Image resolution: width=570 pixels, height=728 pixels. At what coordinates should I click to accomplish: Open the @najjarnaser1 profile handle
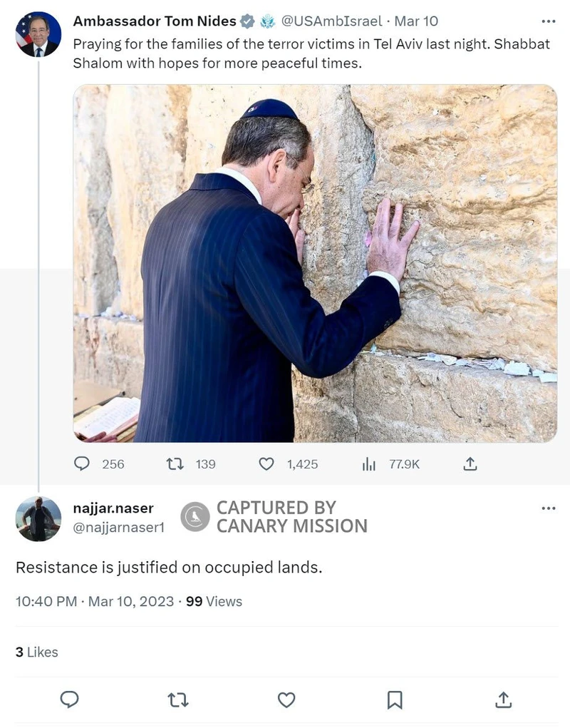click(x=119, y=528)
